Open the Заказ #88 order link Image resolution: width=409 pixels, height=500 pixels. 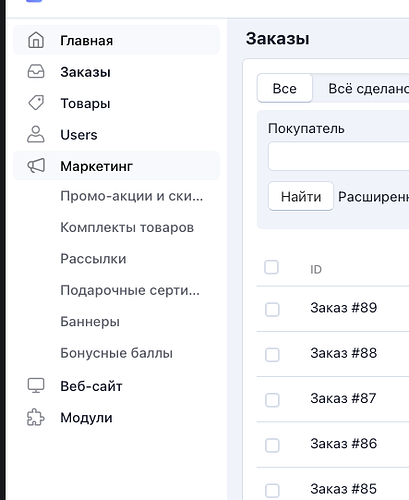(344, 353)
